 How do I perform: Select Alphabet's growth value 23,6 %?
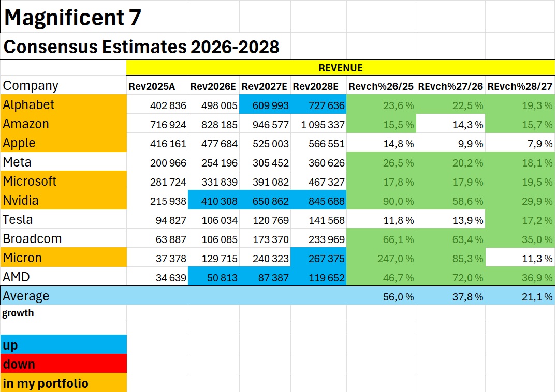[x=381, y=105]
